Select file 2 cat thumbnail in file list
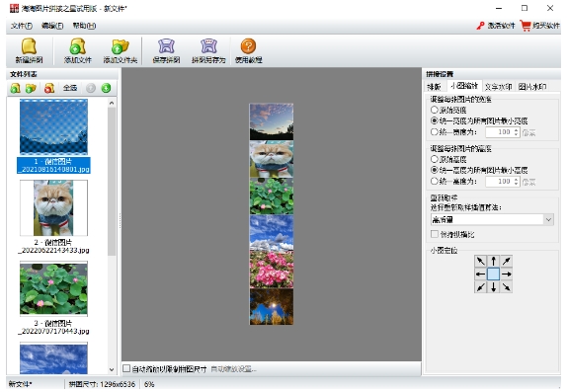This screenshot has height=392, width=567. pos(53,208)
